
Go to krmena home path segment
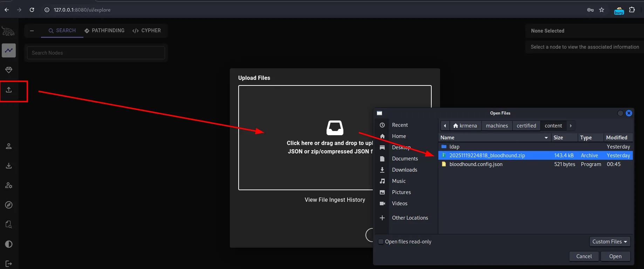pos(465,126)
